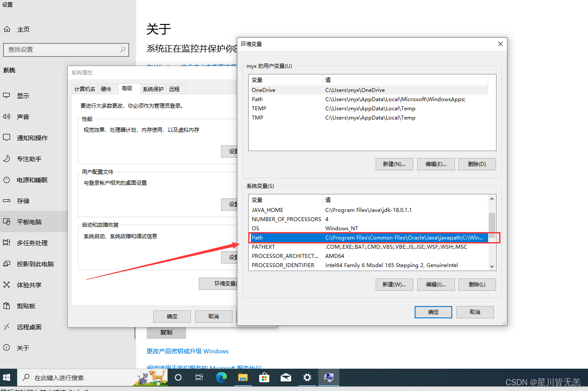Select PROCESSOR_ARCHITECTURE system variable row
The height and width of the screenshot is (391, 588).
[x=368, y=256]
